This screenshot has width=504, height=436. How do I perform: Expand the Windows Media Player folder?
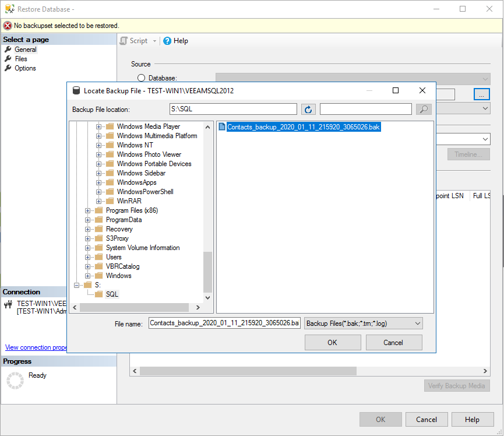98,126
